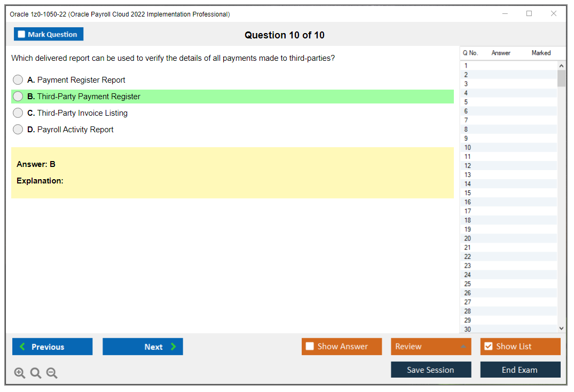Enable the Show Answer checkbox
Screen dimensions: 574x392
click(x=310, y=346)
